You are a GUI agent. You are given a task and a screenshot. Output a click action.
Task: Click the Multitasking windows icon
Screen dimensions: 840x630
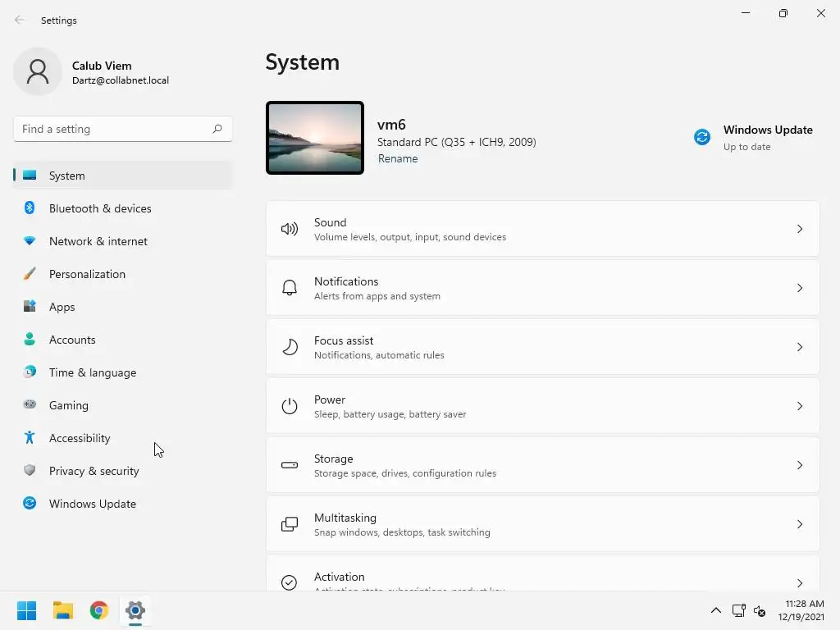pos(290,524)
